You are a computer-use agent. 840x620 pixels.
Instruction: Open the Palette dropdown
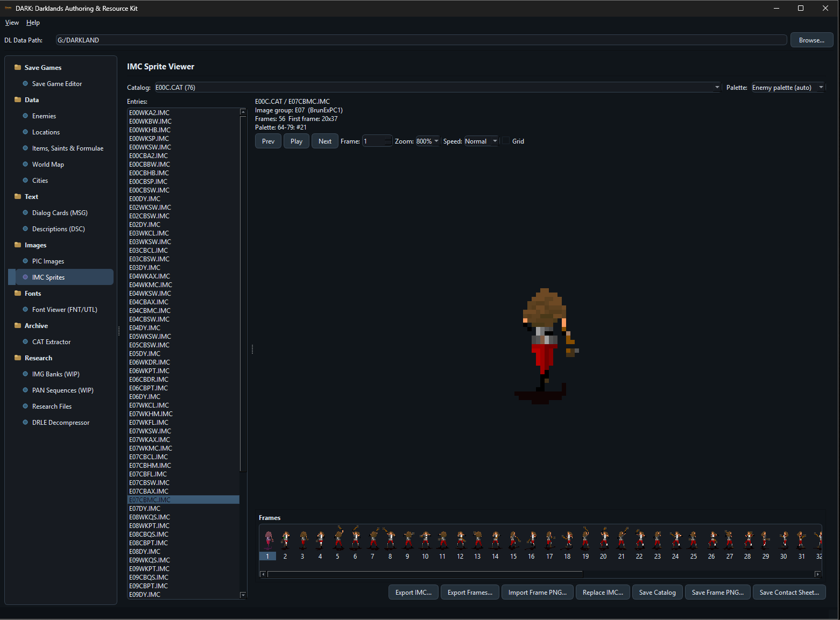tap(788, 88)
